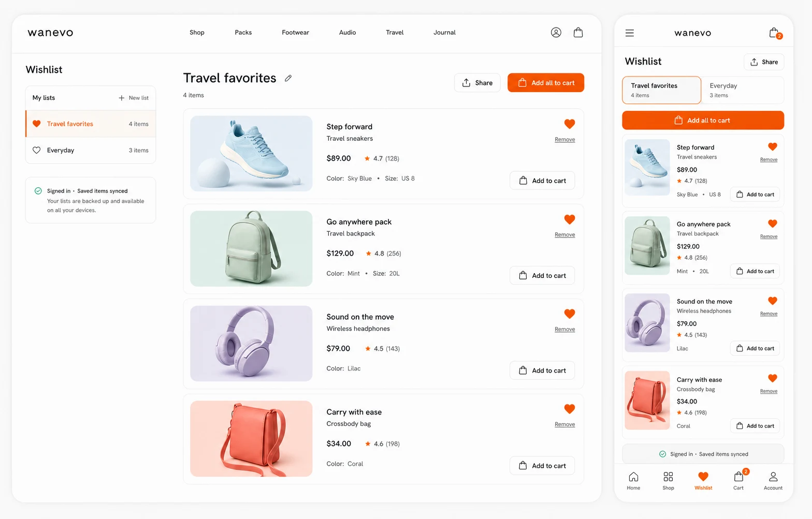Open mobile header cart icon with badge
Image resolution: width=812 pixels, height=519 pixels.
pos(775,33)
